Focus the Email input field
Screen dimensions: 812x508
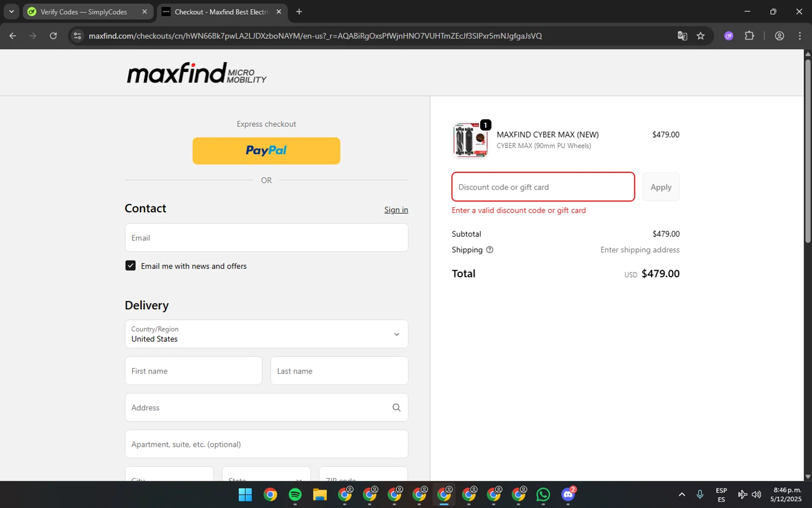point(266,238)
